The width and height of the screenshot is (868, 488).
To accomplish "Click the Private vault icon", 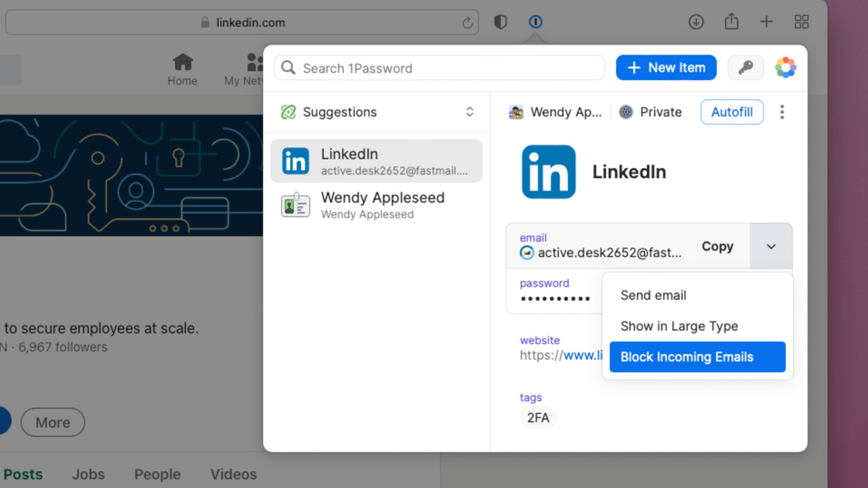I will (x=626, y=113).
